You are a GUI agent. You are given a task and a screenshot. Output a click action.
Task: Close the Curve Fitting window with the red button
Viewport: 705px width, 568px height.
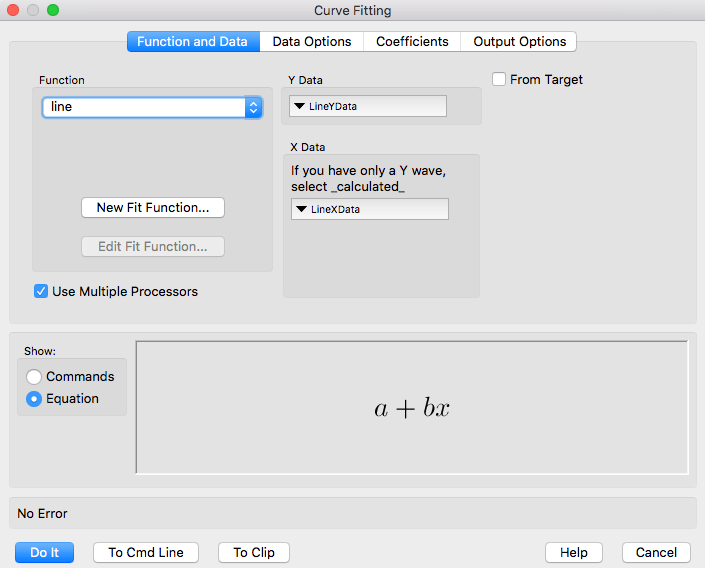[14, 11]
